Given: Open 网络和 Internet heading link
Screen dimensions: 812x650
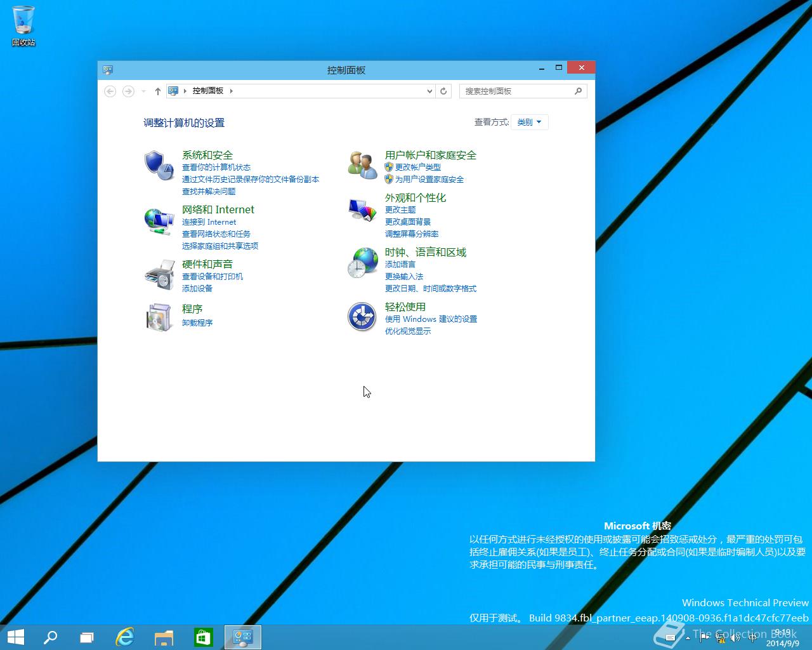Looking at the screenshot, I should pos(218,209).
